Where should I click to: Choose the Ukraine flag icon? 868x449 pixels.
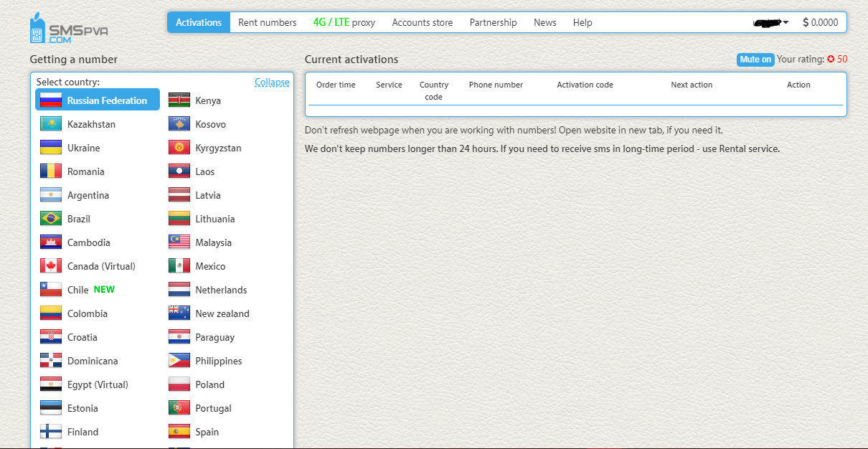point(51,148)
